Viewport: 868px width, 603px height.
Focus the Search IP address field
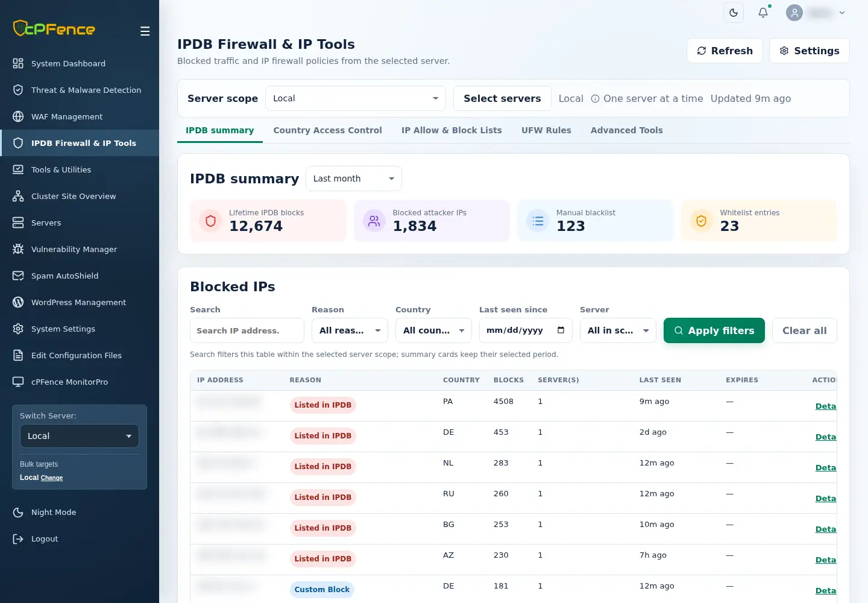click(x=247, y=330)
